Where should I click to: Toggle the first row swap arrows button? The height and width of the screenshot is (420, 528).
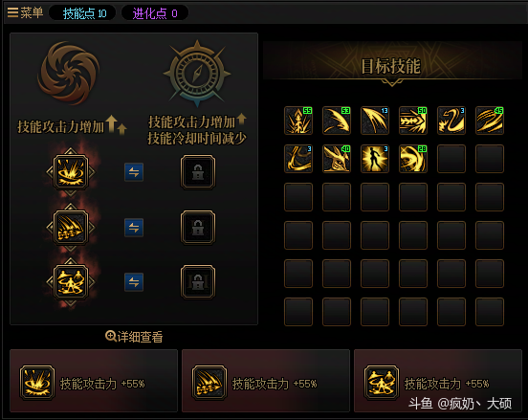point(134,172)
